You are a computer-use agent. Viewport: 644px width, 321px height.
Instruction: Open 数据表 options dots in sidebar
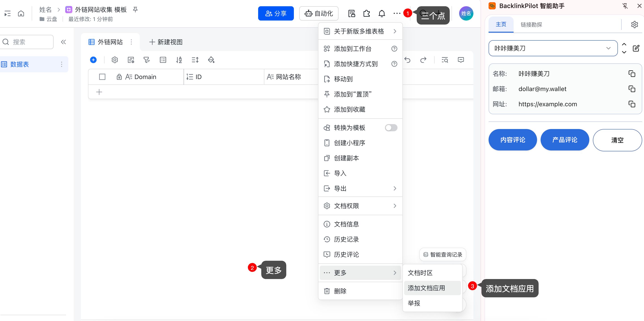coord(61,64)
